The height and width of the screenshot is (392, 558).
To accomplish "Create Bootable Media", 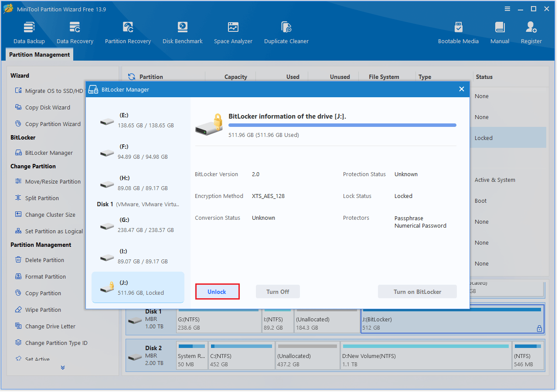I will point(458,33).
